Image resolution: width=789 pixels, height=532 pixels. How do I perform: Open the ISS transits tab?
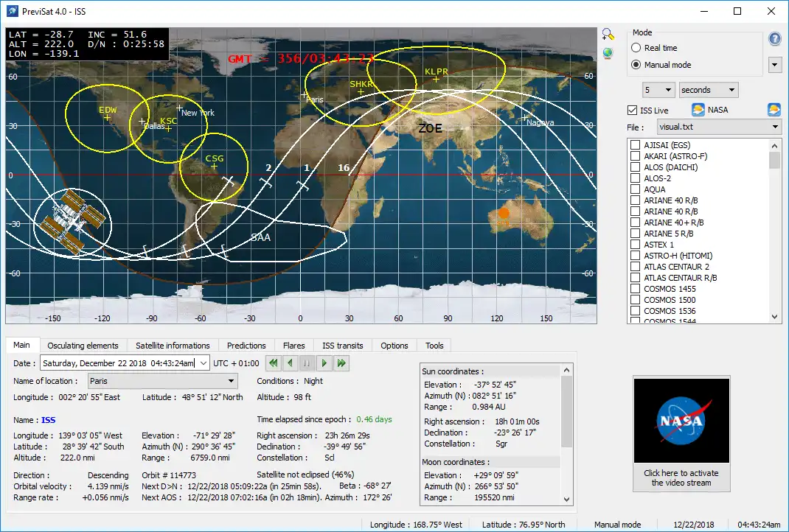pyautogui.click(x=342, y=346)
